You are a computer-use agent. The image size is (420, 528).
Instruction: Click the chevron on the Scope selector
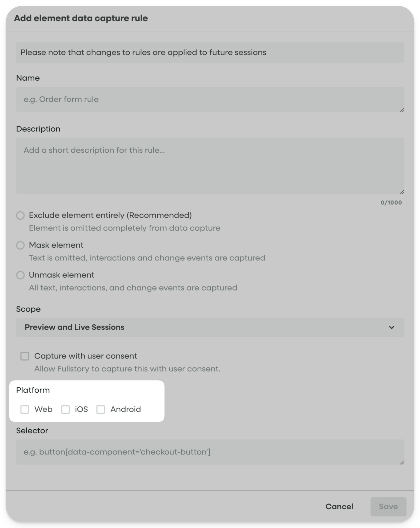click(x=391, y=327)
